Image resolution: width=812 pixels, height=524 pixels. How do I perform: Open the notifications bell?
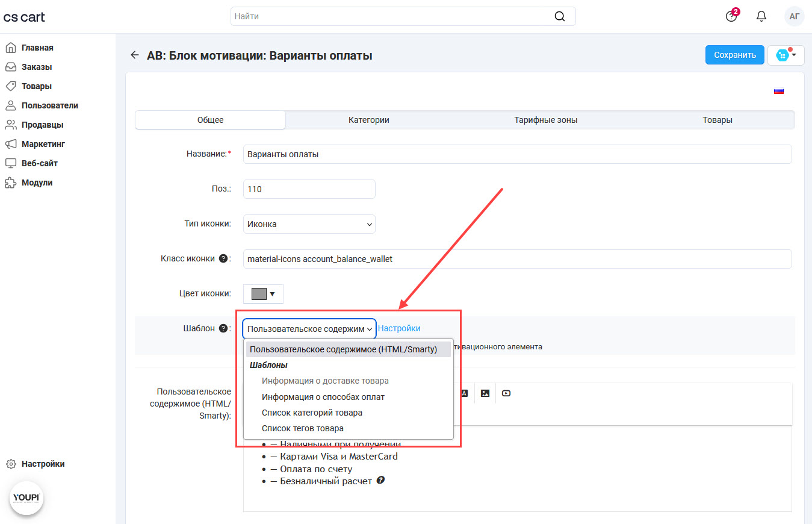click(761, 16)
